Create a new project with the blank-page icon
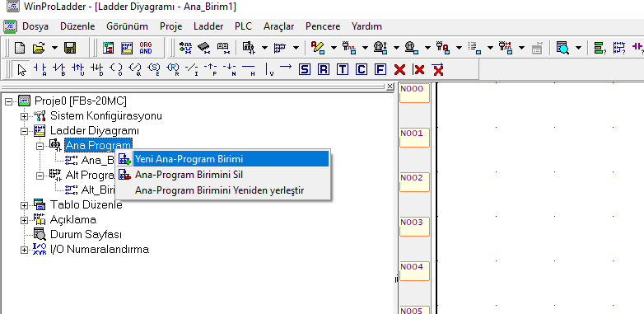Viewport: 644px width, 314px height. click(x=19, y=48)
